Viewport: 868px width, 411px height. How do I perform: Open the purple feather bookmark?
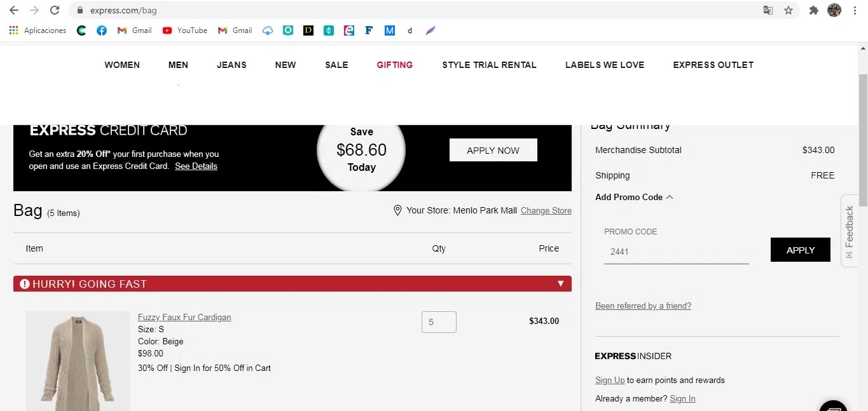point(431,30)
